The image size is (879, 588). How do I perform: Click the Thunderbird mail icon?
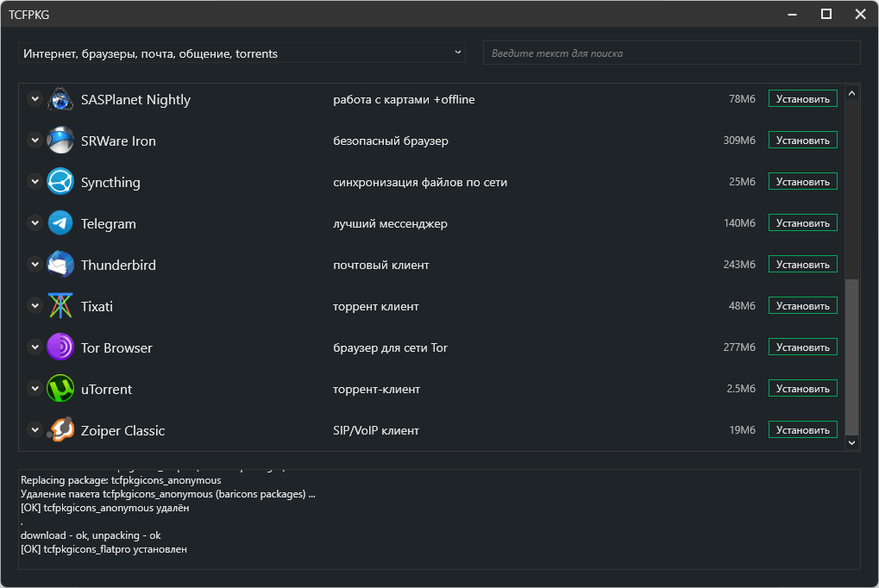tap(60, 265)
